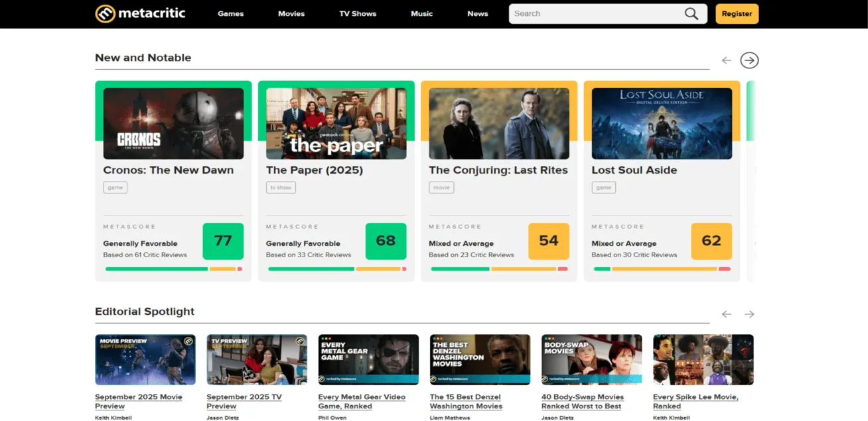Open the Movies menu
The height and width of the screenshot is (421, 868).
coord(291,14)
